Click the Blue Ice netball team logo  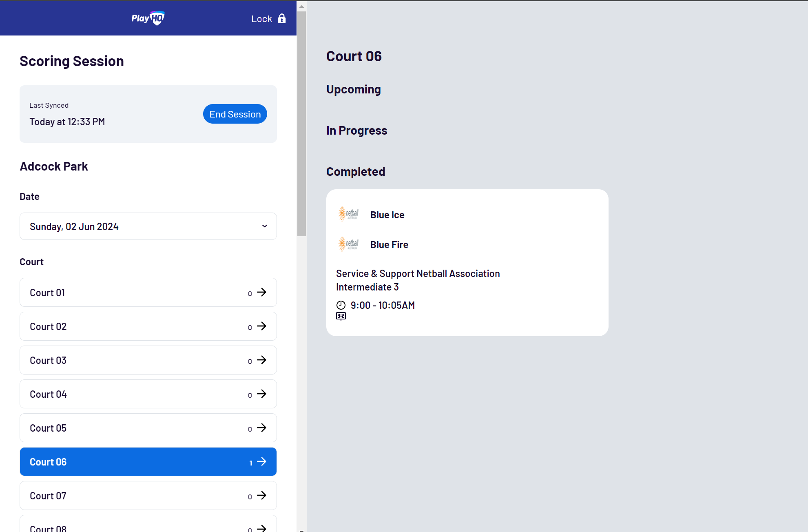tap(348, 214)
